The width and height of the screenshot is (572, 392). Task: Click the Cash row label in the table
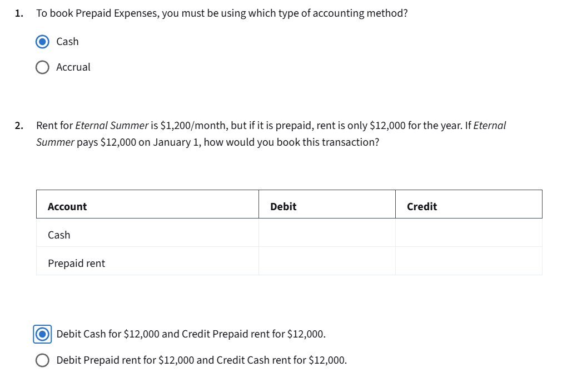tap(59, 235)
